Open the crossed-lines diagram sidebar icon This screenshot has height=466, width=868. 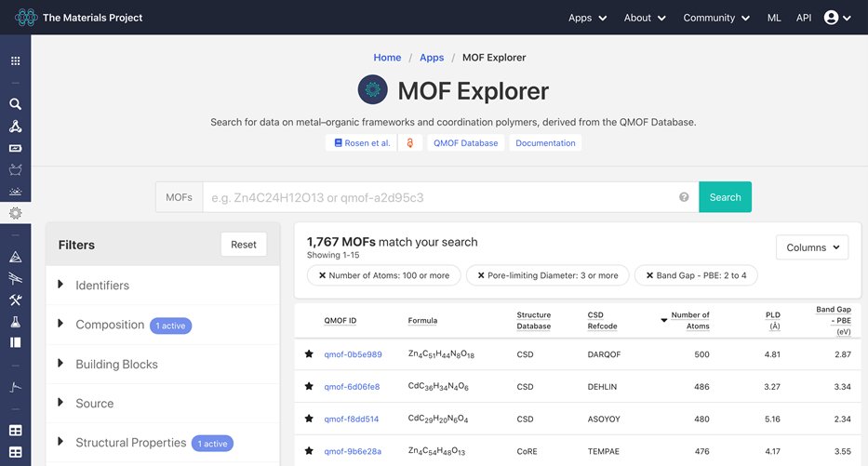[x=16, y=278]
